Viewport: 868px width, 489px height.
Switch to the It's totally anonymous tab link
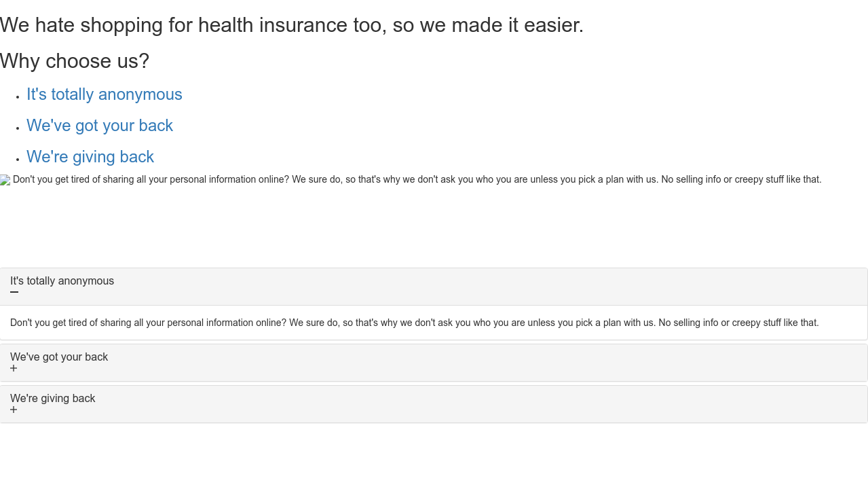[105, 94]
